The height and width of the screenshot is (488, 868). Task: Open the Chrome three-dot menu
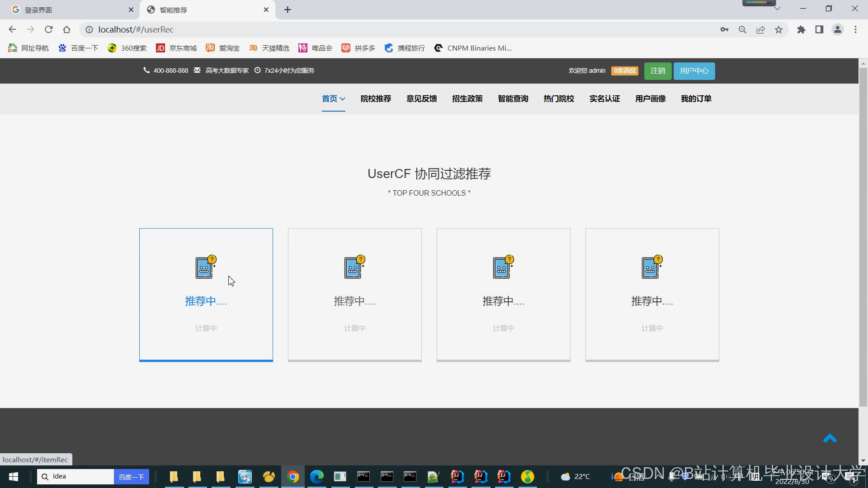855,30
